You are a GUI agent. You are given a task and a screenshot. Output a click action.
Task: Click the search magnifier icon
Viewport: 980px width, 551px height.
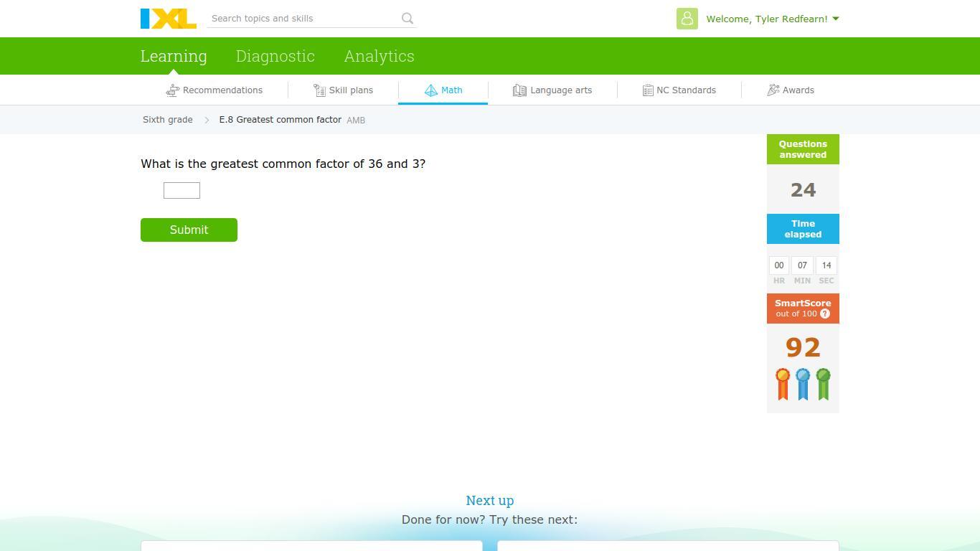tap(407, 19)
